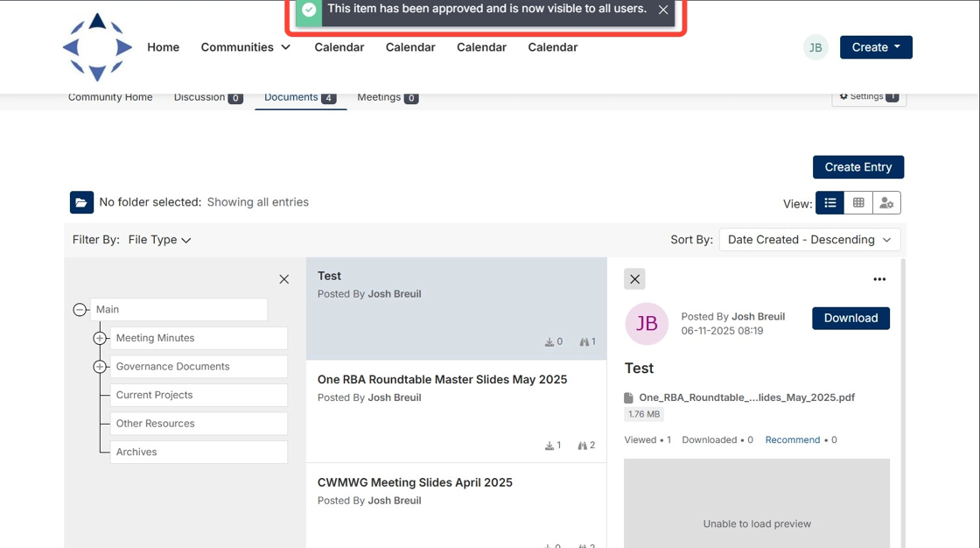This screenshot has height=548, width=980.
Task: Open the three-dot more options menu
Action: (879, 279)
